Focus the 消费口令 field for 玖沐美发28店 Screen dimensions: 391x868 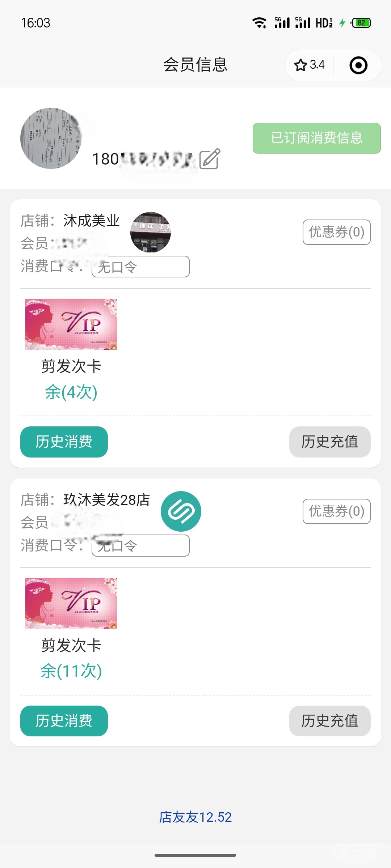click(140, 546)
